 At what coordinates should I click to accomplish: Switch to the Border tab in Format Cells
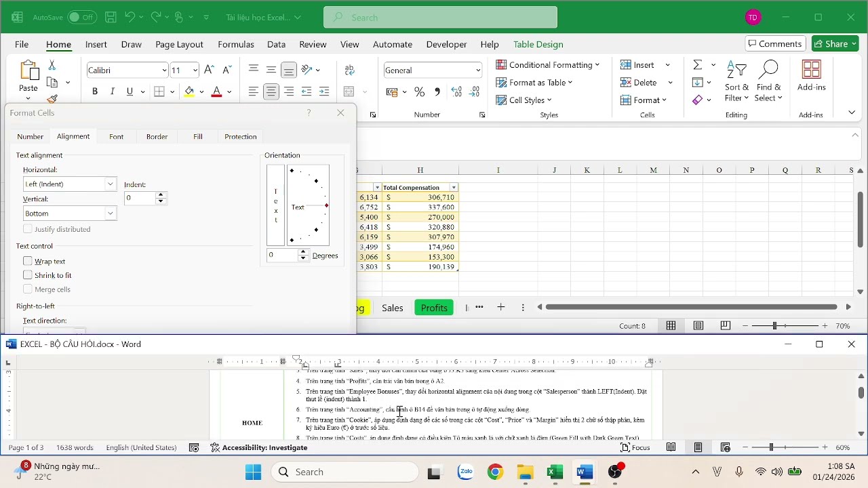click(x=157, y=137)
